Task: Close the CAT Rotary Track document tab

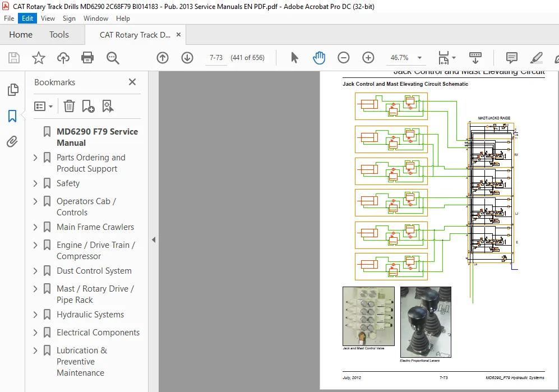Action: click(179, 35)
